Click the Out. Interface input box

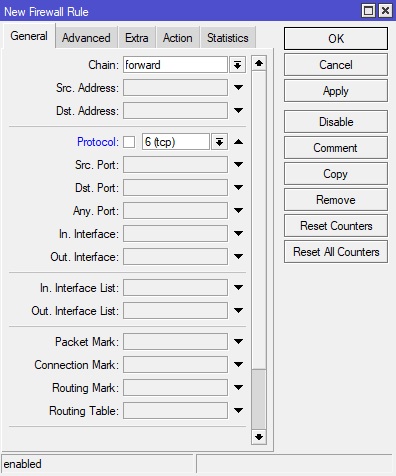coord(175,257)
